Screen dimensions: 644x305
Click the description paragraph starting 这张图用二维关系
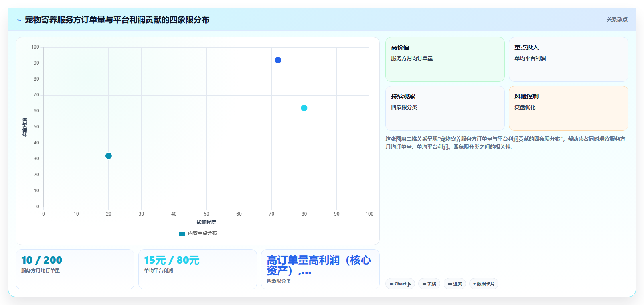505,143
